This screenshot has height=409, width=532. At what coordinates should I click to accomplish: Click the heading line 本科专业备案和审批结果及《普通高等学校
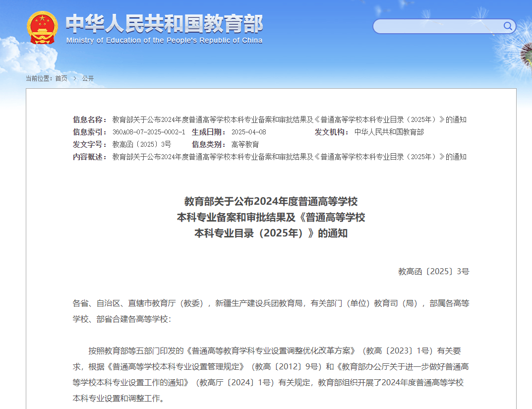271,217
